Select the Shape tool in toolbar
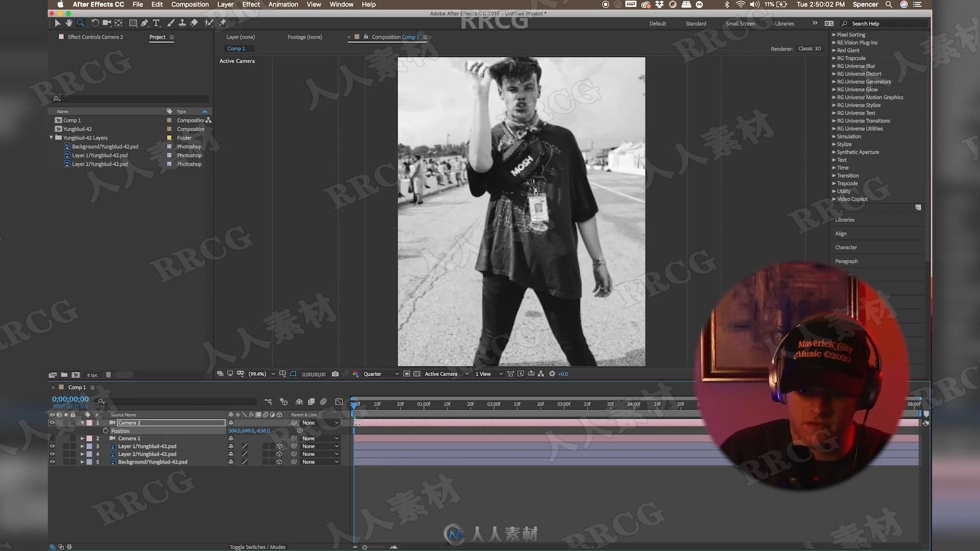Viewport: 980px width, 551px height. (x=133, y=22)
